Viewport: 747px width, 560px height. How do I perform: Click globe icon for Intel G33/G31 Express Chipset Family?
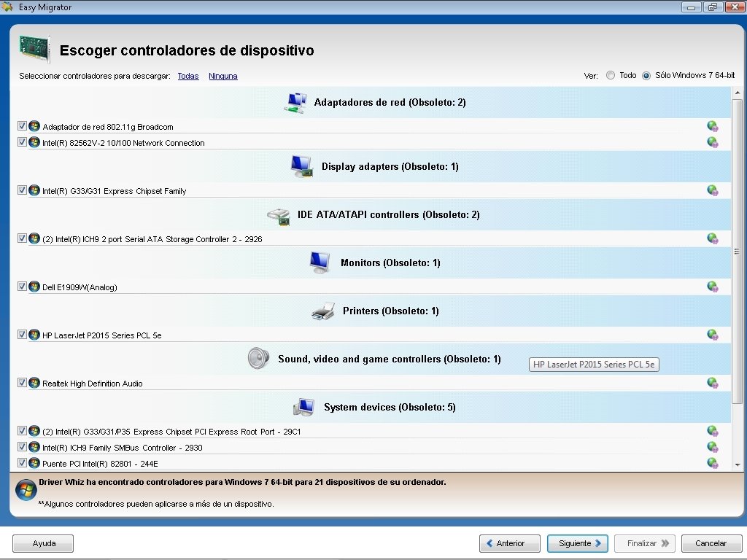(x=713, y=190)
